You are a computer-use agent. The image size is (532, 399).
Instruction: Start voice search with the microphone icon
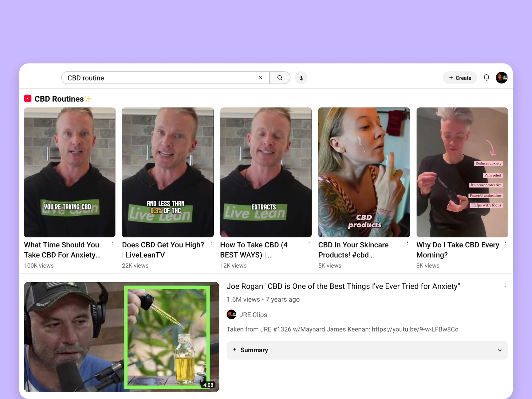click(x=301, y=78)
